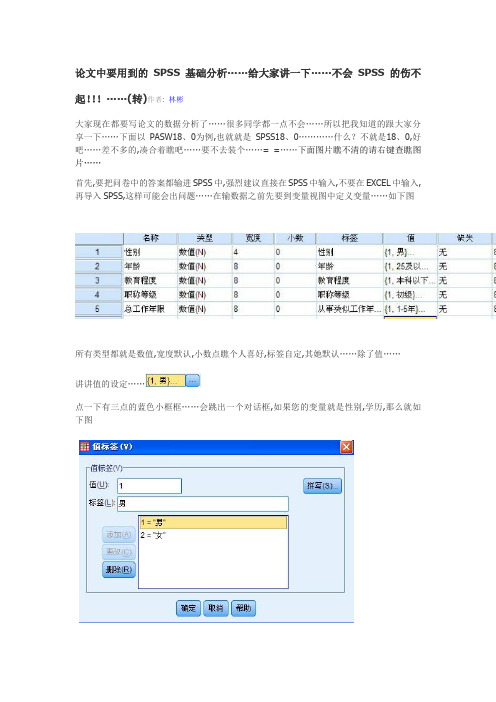The image size is (496, 702).
Task: Select row number 3 header
Action: point(98,280)
